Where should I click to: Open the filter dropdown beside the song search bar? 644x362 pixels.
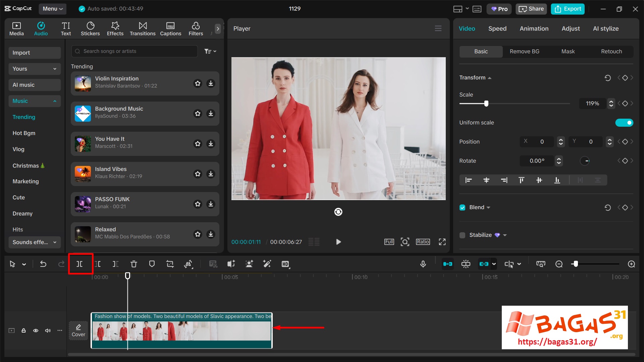210,51
